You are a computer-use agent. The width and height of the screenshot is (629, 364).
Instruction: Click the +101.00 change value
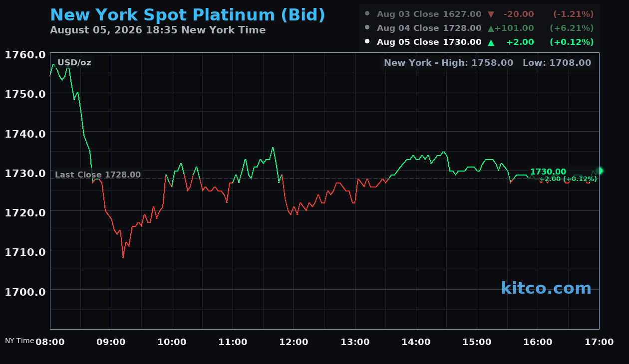click(514, 28)
